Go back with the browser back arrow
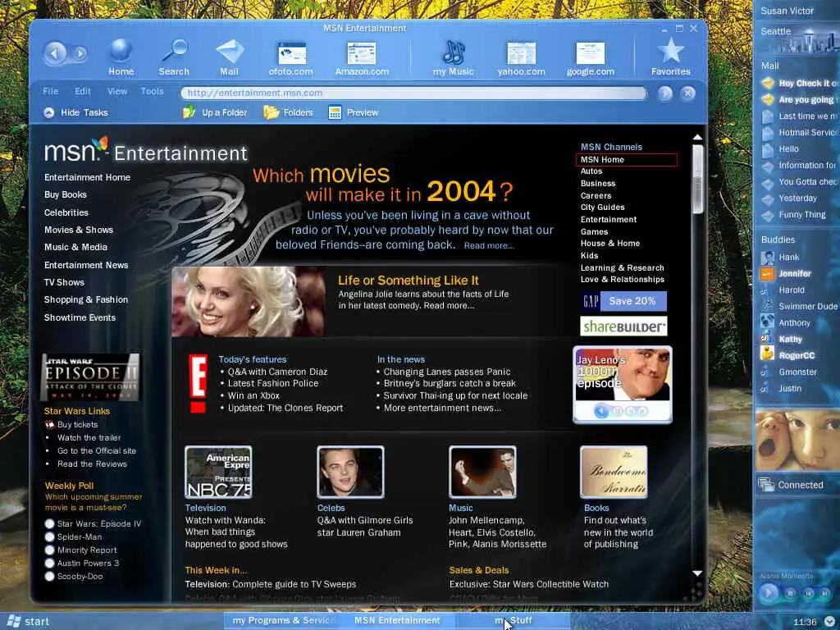 [55, 52]
